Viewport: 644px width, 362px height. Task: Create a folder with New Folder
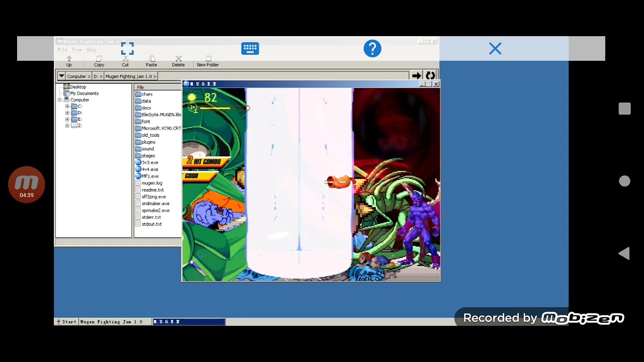coord(208,61)
